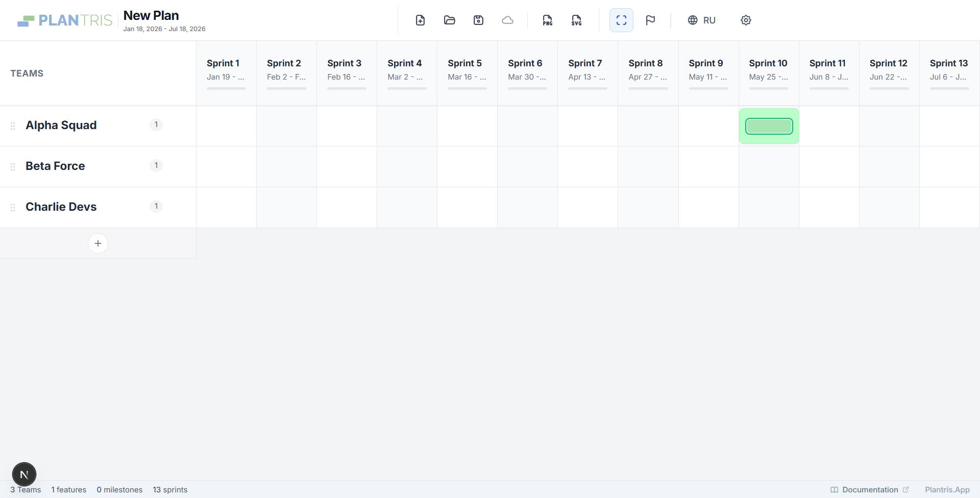Visit Plantris.App link

click(x=947, y=490)
